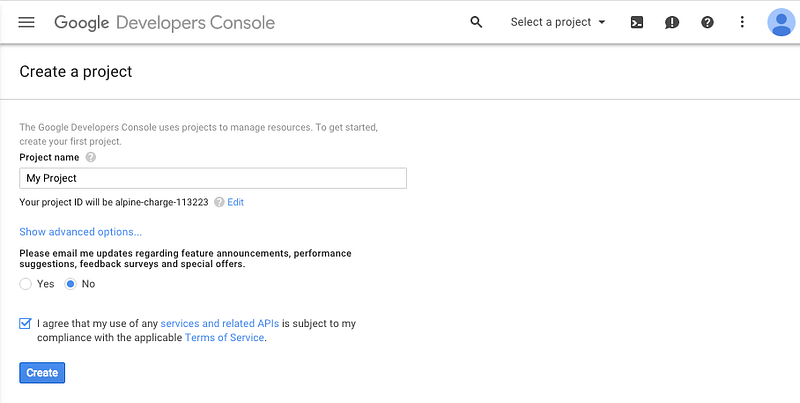
Task: Click the help question mark icon
Action: click(x=707, y=22)
